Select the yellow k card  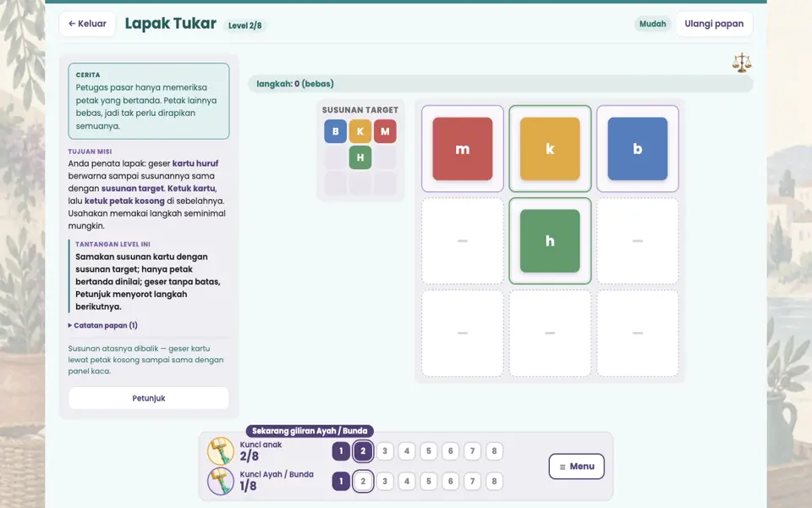[550, 149]
